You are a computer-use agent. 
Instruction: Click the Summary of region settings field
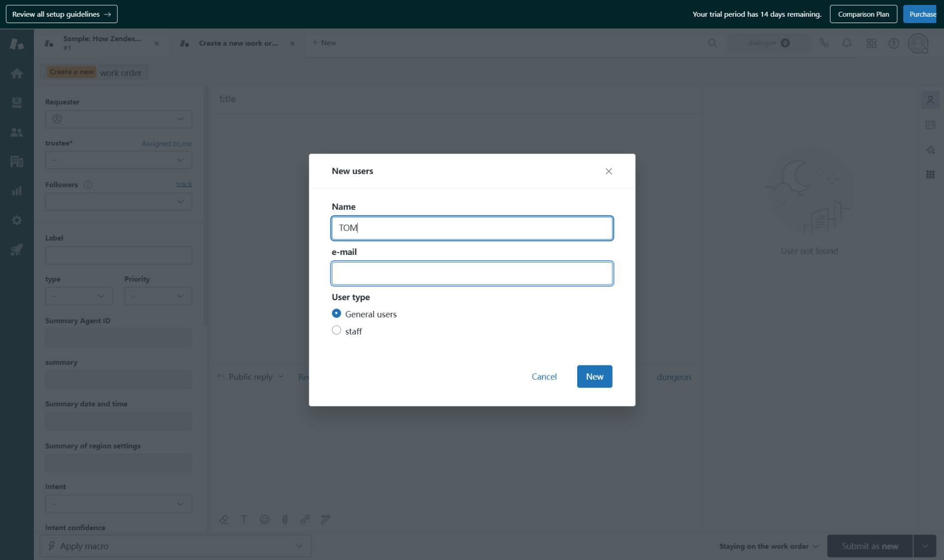click(x=118, y=463)
